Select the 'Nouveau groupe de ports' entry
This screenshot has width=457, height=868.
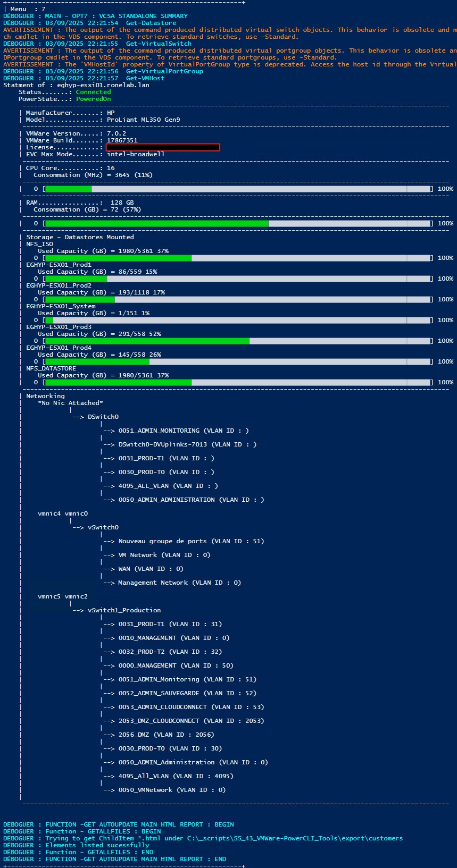pyautogui.click(x=162, y=541)
